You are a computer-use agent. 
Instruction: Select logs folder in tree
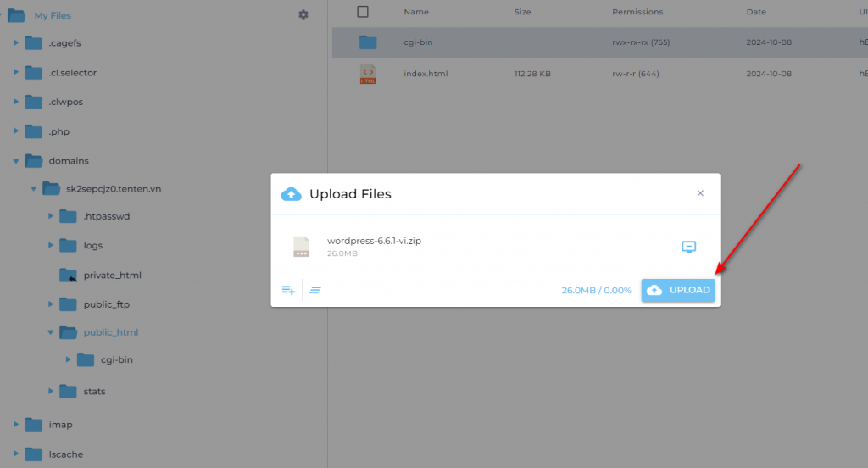(93, 245)
